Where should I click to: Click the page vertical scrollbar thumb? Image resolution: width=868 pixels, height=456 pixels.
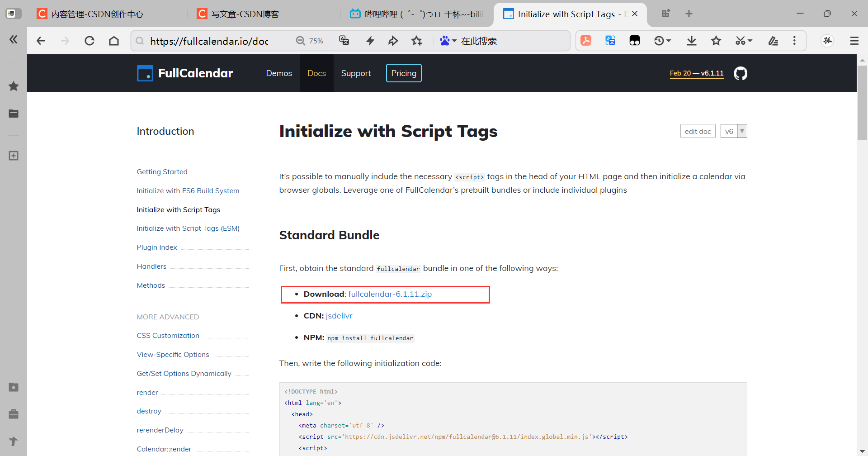click(x=862, y=103)
